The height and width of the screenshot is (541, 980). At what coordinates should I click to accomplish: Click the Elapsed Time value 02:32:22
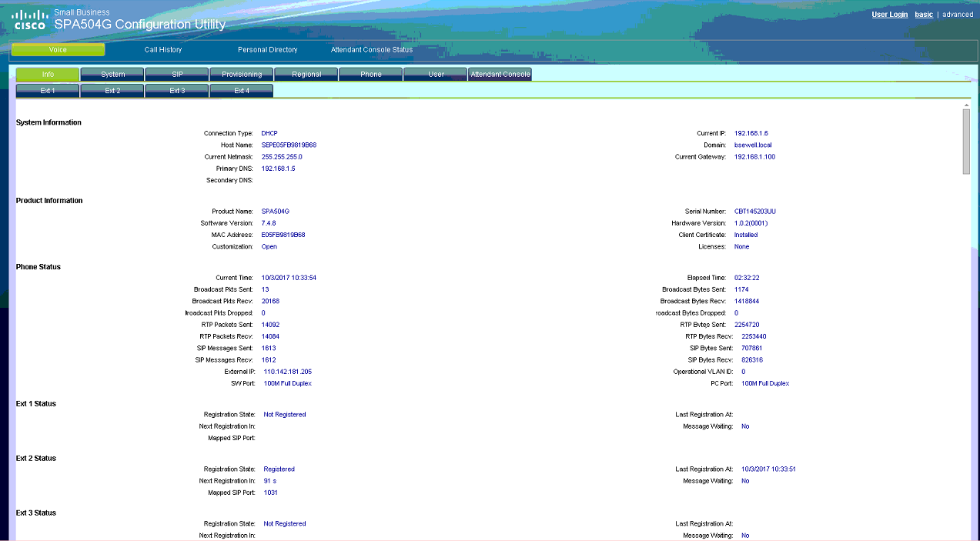point(747,278)
